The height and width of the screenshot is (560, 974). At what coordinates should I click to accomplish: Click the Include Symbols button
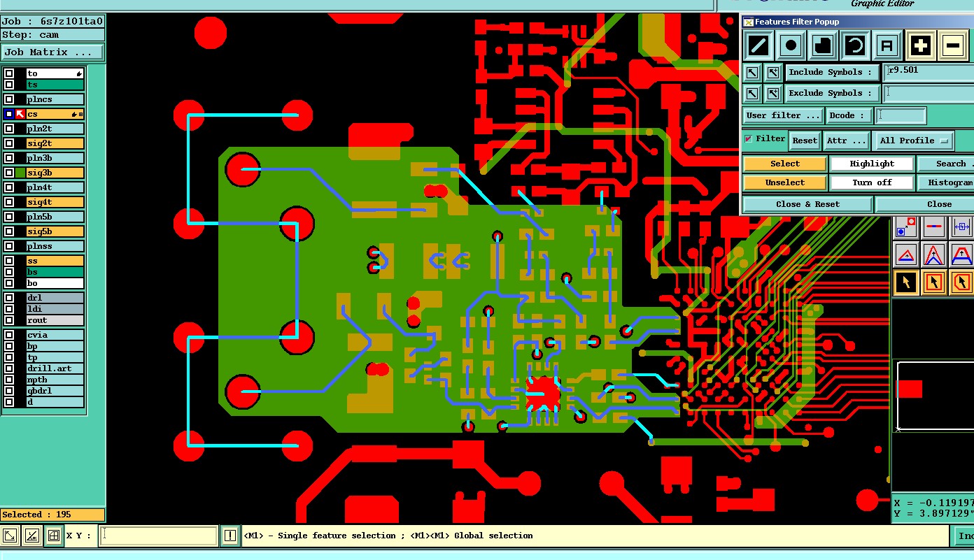pos(831,72)
